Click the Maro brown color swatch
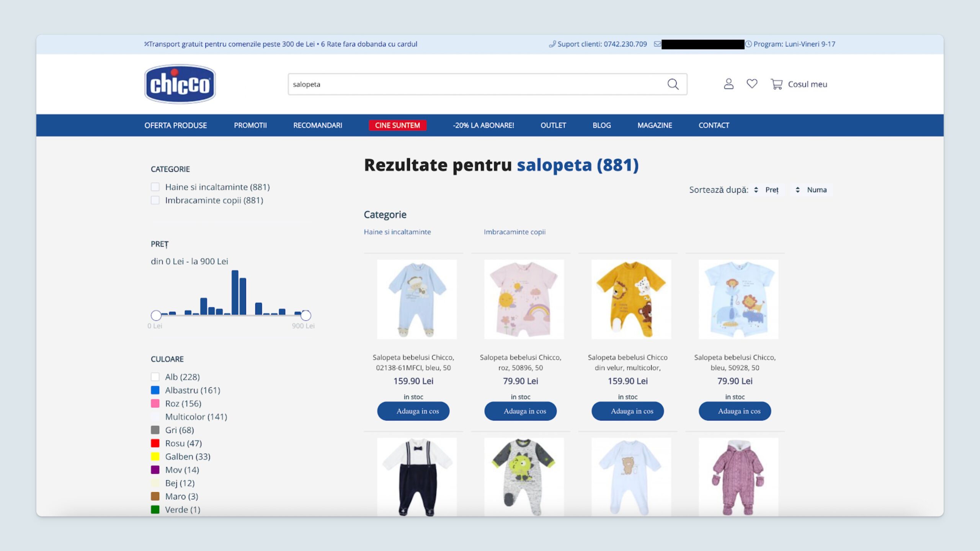 click(x=155, y=496)
